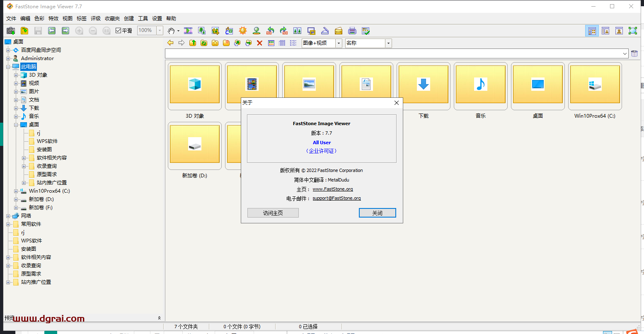Enter full screen with green arrows icon
Image resolution: width=644 pixels, height=334 pixels.
click(x=633, y=31)
